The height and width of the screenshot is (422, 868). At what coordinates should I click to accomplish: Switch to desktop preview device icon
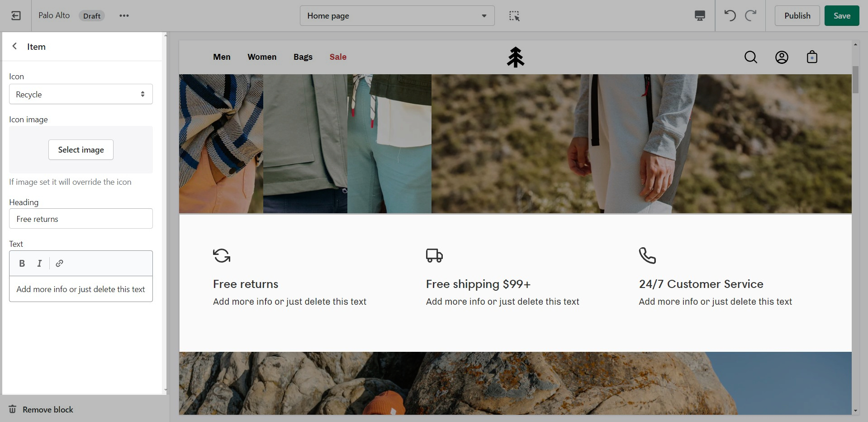pyautogui.click(x=699, y=16)
